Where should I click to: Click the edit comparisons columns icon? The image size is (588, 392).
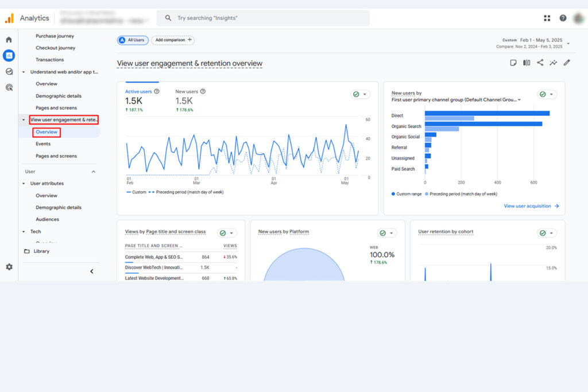tap(527, 63)
